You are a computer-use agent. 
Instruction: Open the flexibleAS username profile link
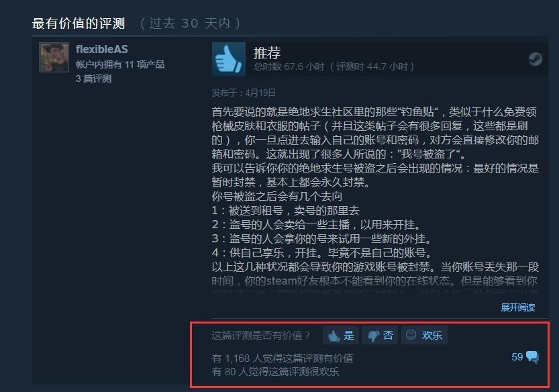[101, 49]
